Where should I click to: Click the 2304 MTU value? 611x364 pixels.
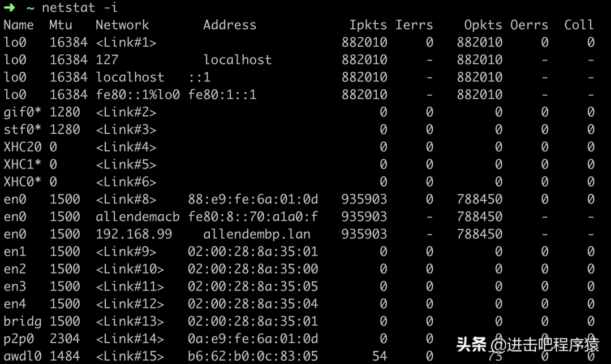(x=64, y=339)
